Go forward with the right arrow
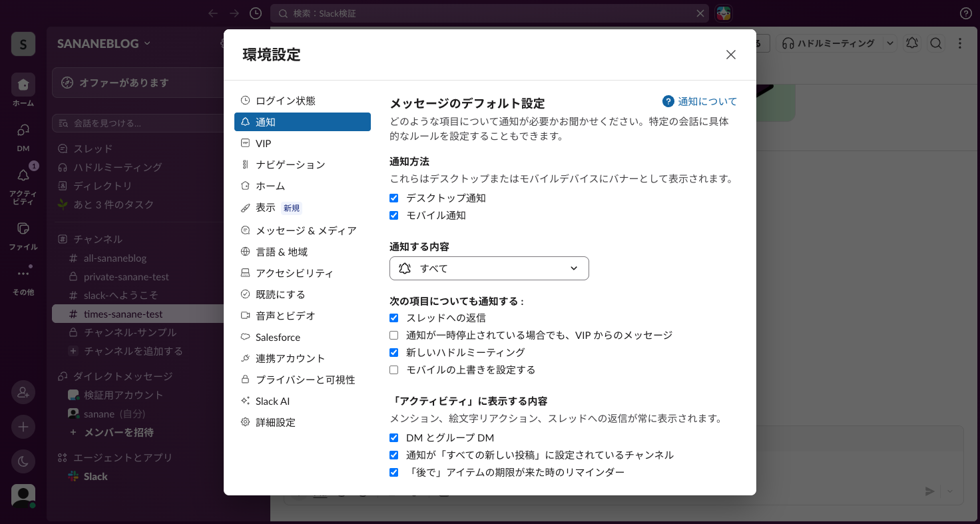This screenshot has width=980, height=524. (x=234, y=13)
